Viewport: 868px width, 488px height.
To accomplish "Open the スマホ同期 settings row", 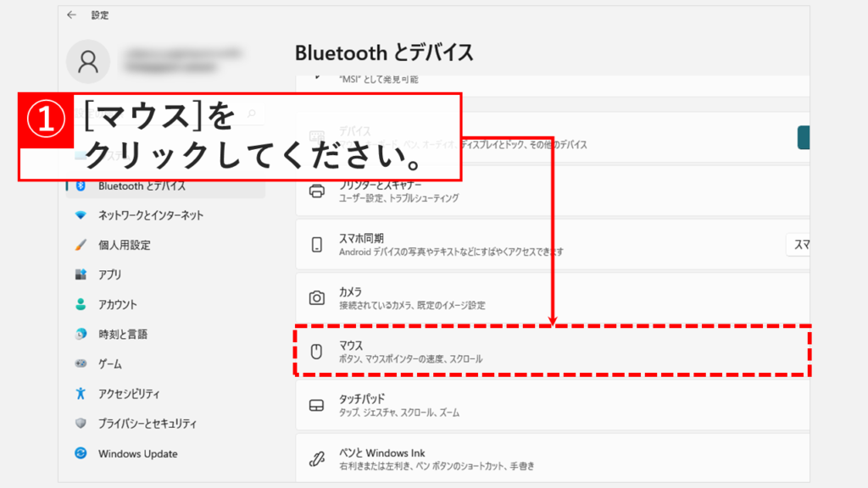I will coord(553,244).
